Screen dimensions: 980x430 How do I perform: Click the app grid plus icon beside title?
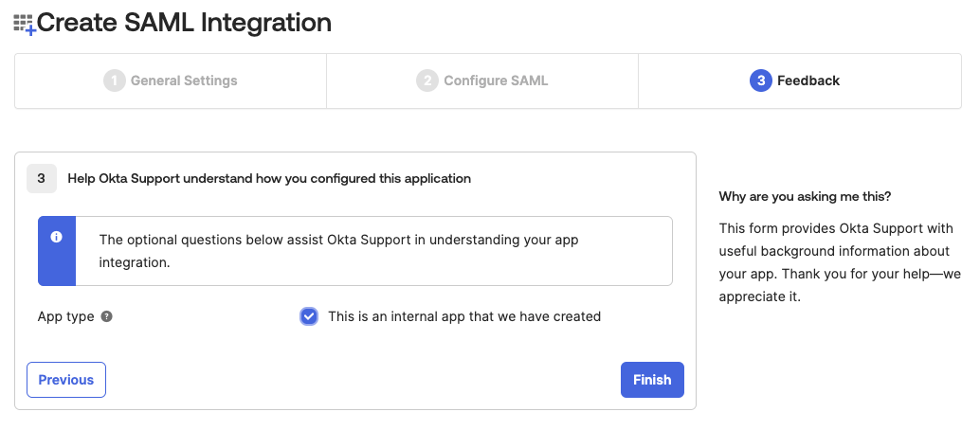click(24, 25)
